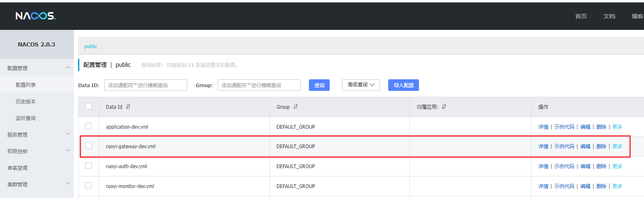
Task: Click 编辑 for ruoyi-monitor-dev.yml
Action: 585,186
